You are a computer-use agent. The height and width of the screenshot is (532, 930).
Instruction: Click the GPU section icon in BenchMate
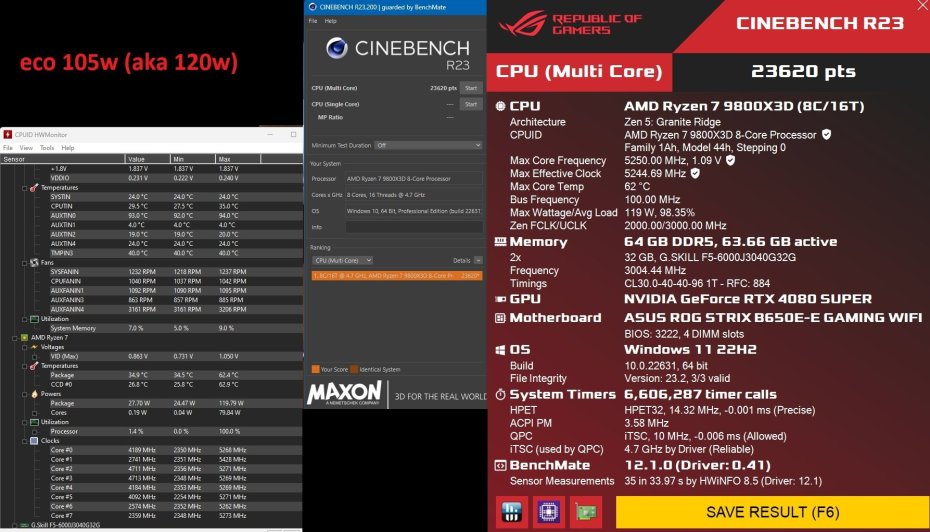[500, 300]
